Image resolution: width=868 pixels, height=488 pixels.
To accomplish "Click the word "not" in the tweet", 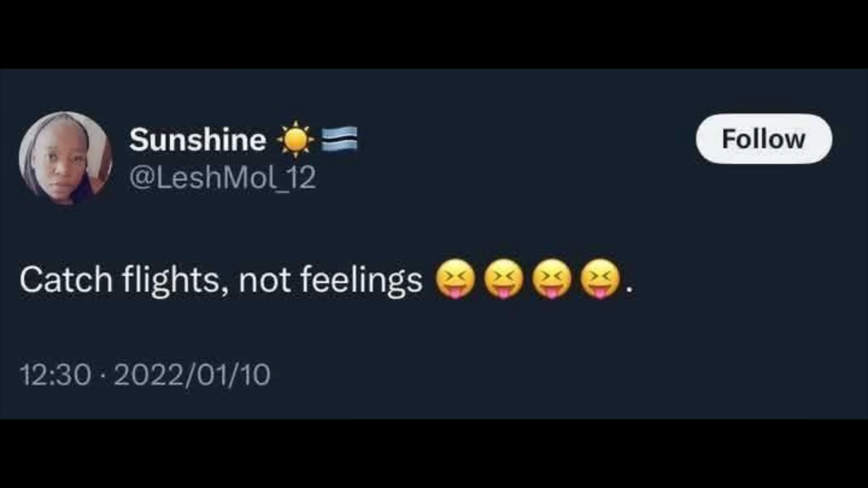I will [264, 280].
